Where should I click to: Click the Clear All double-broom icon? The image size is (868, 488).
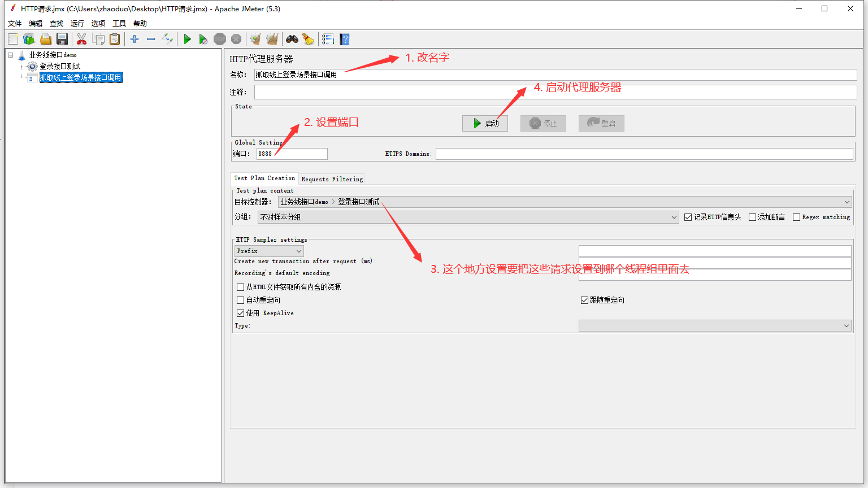click(272, 39)
